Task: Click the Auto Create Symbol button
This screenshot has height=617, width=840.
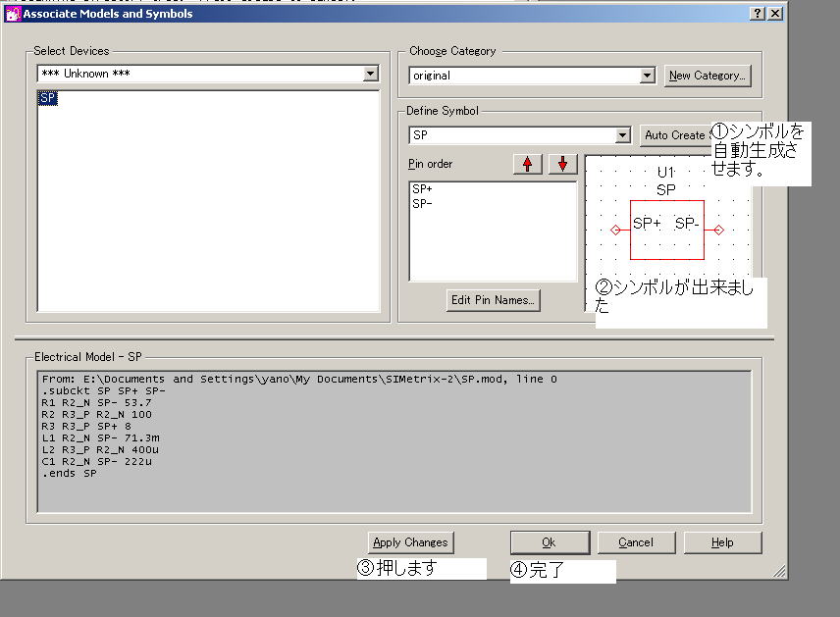Action: (x=675, y=135)
